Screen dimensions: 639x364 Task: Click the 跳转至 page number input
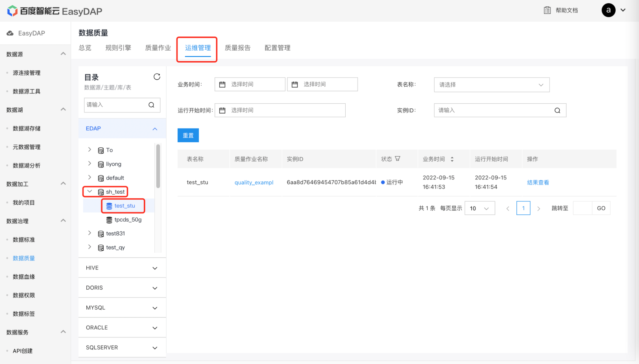click(582, 208)
